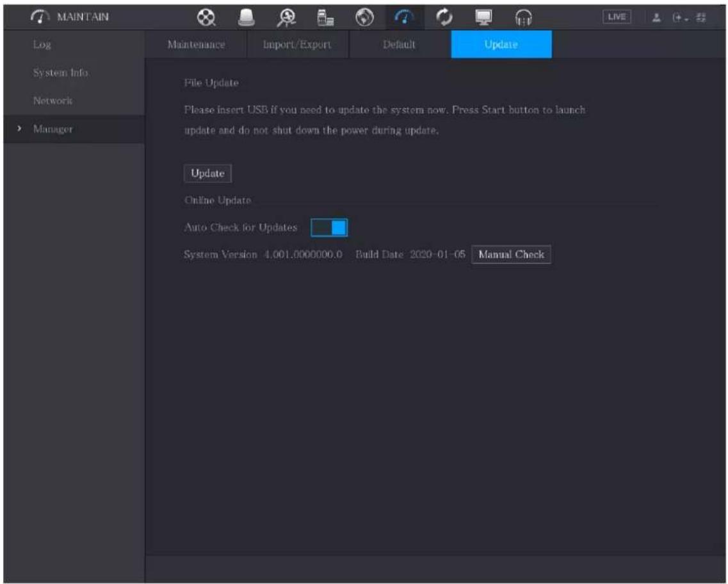Open the playback film reel icon
The image size is (728, 584).
tap(206, 18)
